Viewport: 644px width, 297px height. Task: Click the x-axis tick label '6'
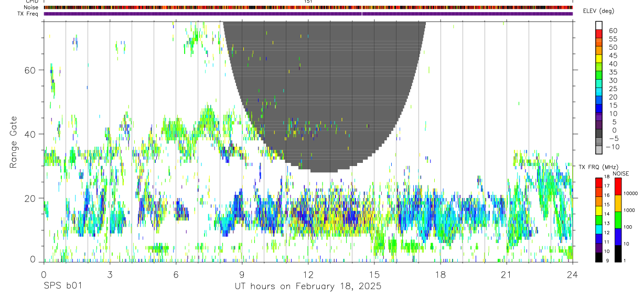[176, 274]
